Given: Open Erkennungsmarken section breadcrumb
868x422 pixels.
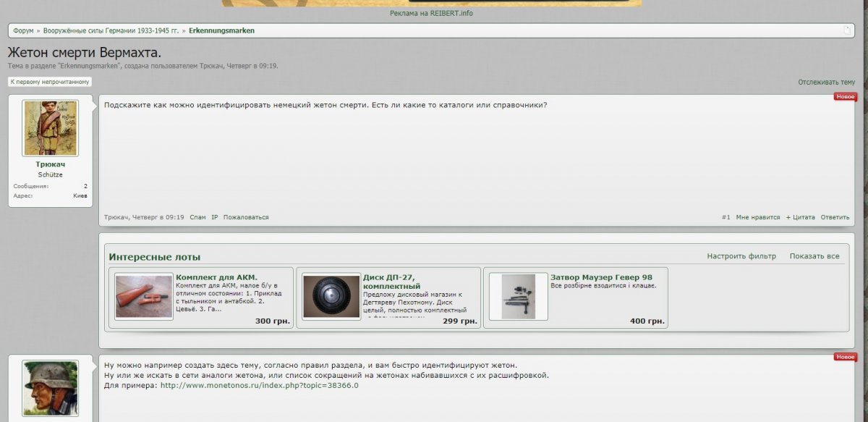Looking at the screenshot, I should [x=221, y=31].
